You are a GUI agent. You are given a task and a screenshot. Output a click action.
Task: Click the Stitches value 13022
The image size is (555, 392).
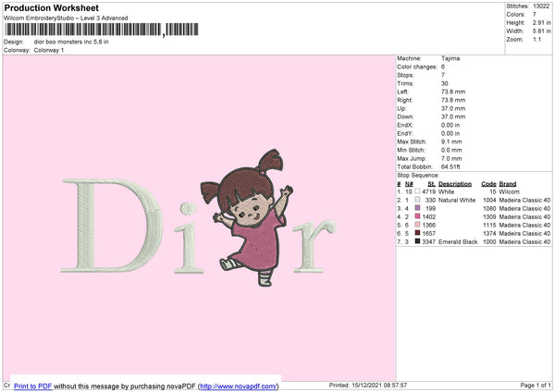click(x=541, y=6)
